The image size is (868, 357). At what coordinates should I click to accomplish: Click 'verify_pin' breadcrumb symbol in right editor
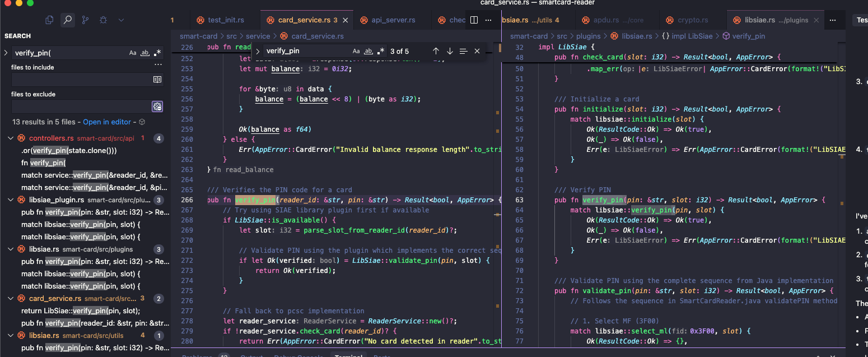pyautogui.click(x=749, y=36)
